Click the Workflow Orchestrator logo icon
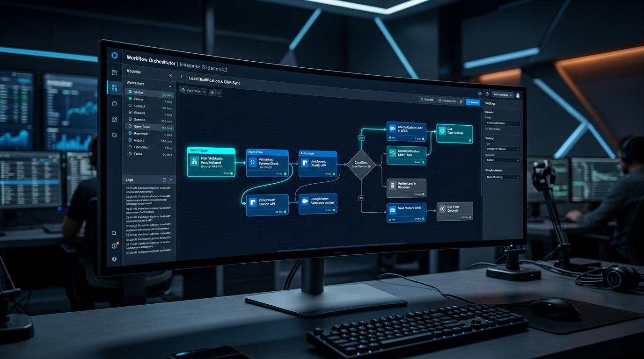 (115, 55)
